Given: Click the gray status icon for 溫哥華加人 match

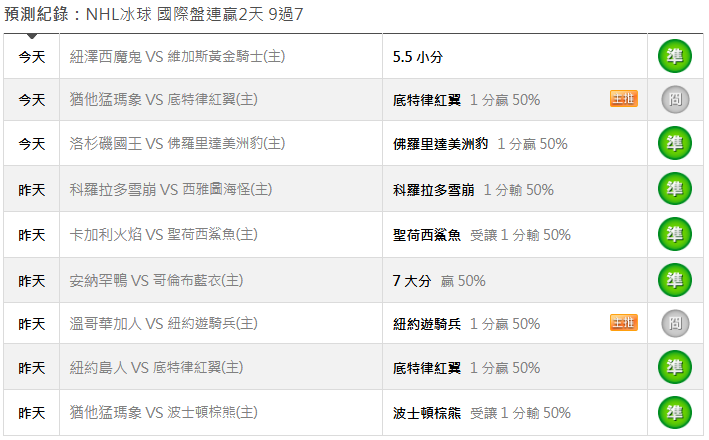Looking at the screenshot, I should pyautogui.click(x=674, y=323).
